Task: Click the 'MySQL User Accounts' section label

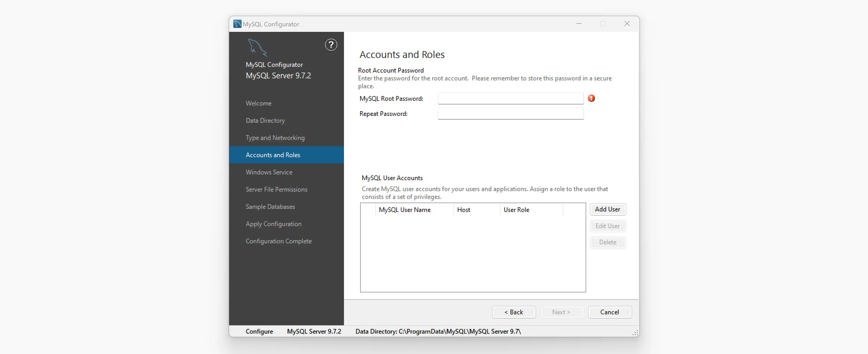Action: (x=392, y=178)
